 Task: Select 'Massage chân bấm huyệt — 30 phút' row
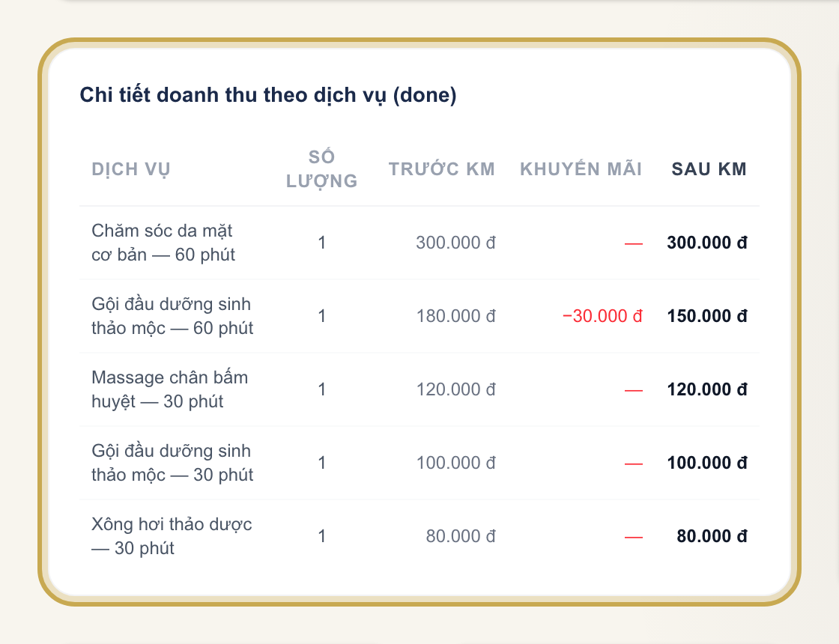tap(419, 389)
